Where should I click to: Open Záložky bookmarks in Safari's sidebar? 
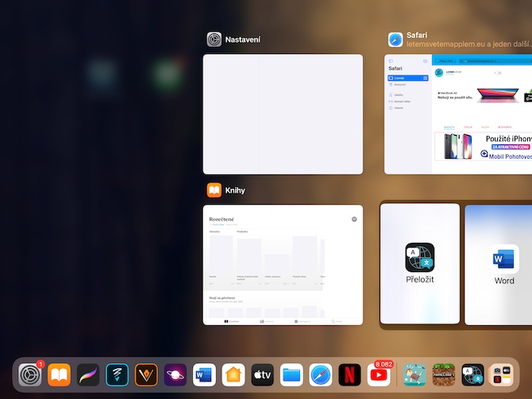tap(408, 95)
